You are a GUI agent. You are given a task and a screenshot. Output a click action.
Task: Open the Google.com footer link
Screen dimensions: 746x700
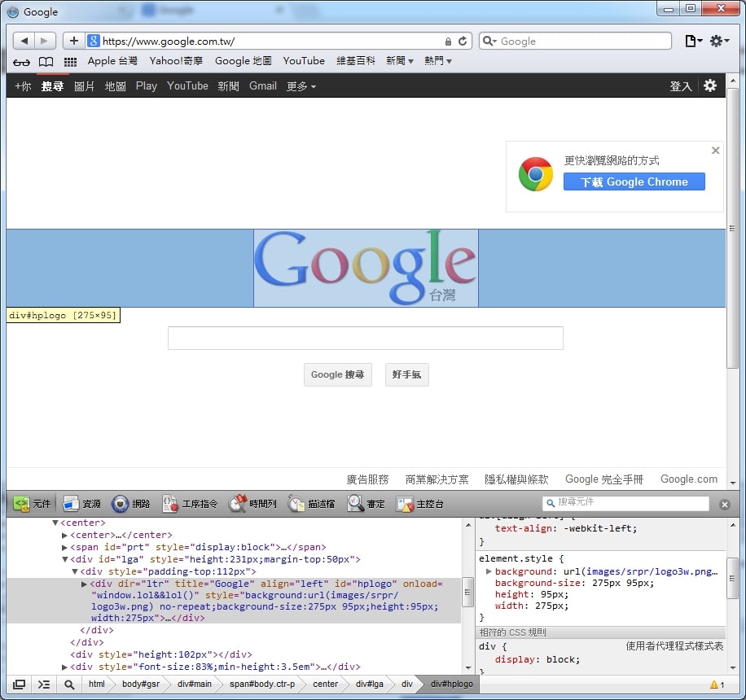(688, 479)
